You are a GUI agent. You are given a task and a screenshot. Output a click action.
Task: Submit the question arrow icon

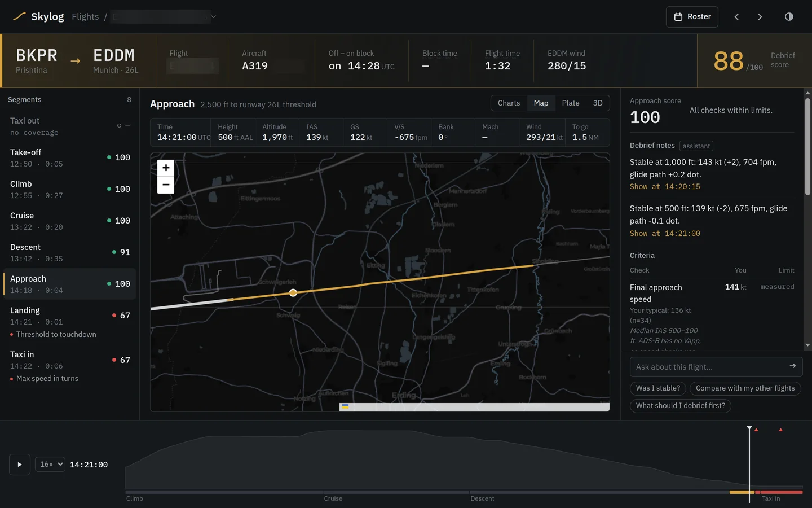(x=792, y=366)
